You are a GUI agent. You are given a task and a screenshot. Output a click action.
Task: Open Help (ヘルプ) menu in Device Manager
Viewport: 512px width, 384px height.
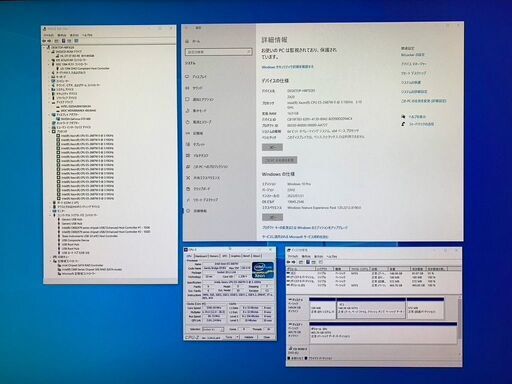click(87, 35)
